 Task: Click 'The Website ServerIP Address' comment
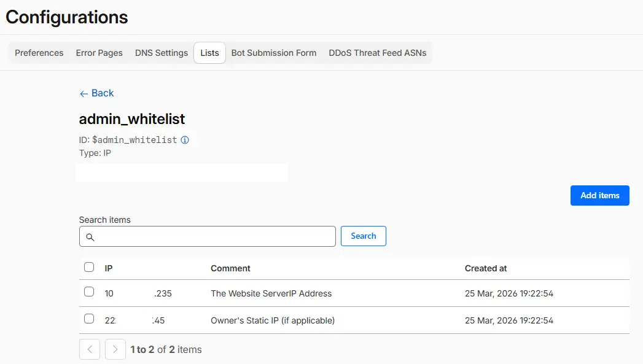click(271, 293)
